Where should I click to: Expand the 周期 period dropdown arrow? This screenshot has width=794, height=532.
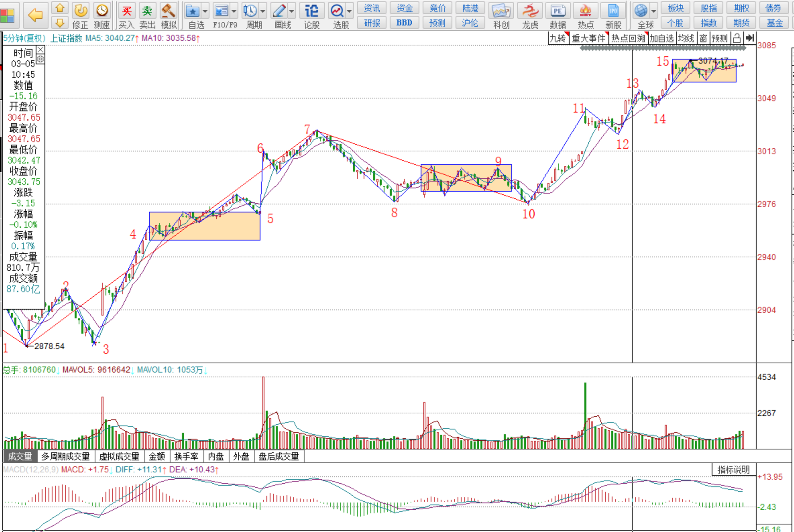pos(263,11)
